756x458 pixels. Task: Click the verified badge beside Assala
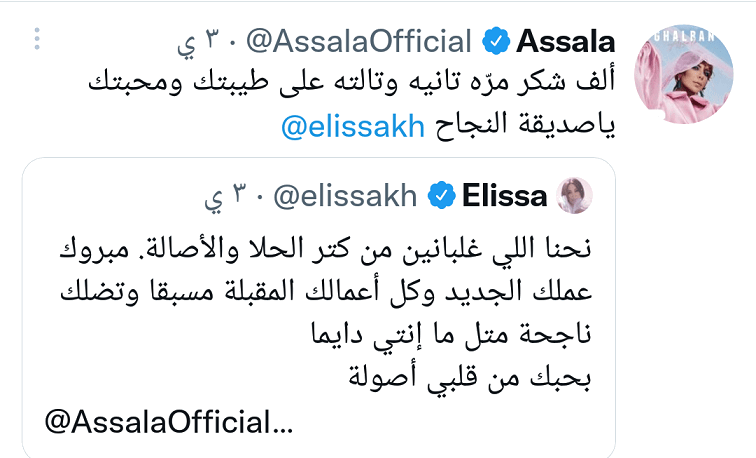tap(496, 41)
